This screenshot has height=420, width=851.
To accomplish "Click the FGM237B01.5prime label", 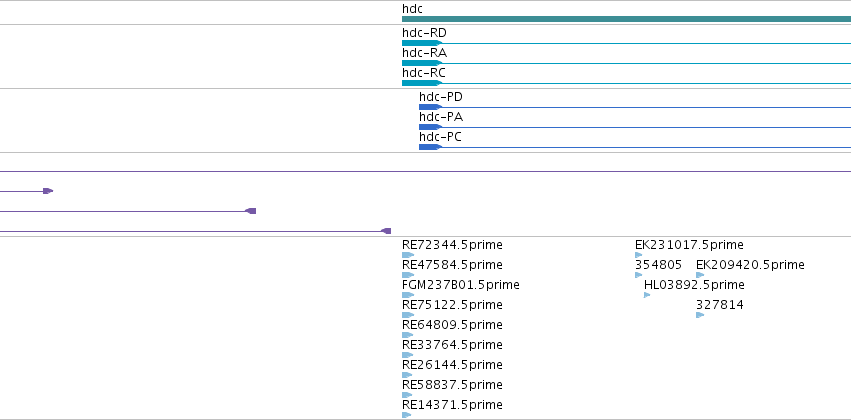I will tap(461, 285).
